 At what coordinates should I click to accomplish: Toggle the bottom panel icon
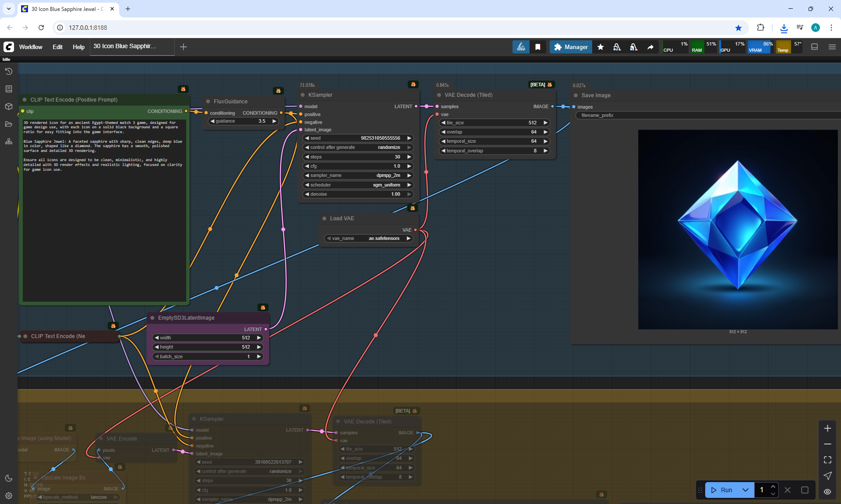click(814, 47)
